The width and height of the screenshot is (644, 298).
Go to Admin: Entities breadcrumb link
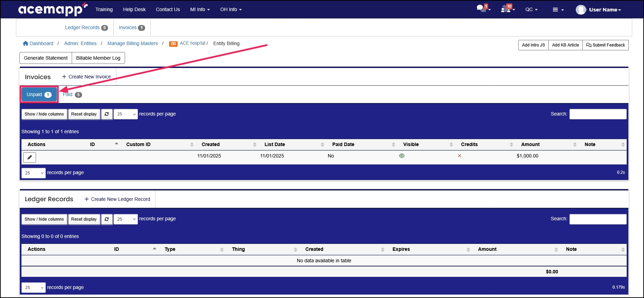pyautogui.click(x=80, y=43)
